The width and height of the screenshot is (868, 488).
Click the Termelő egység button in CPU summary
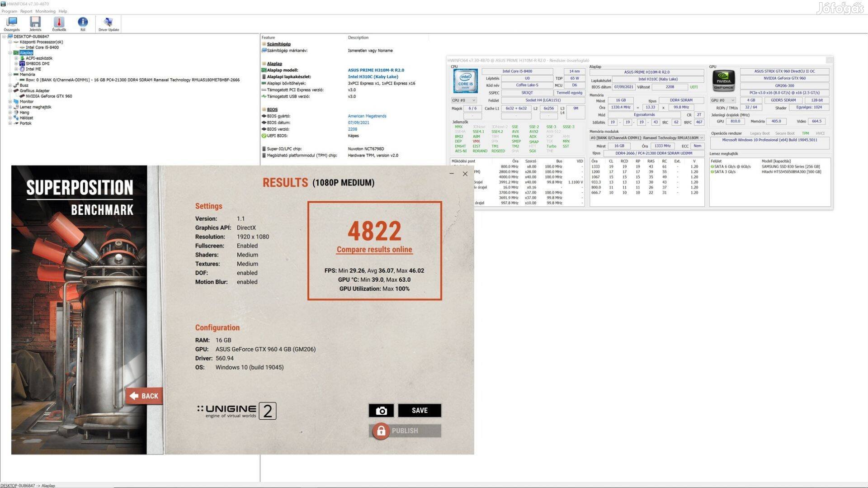[569, 93]
